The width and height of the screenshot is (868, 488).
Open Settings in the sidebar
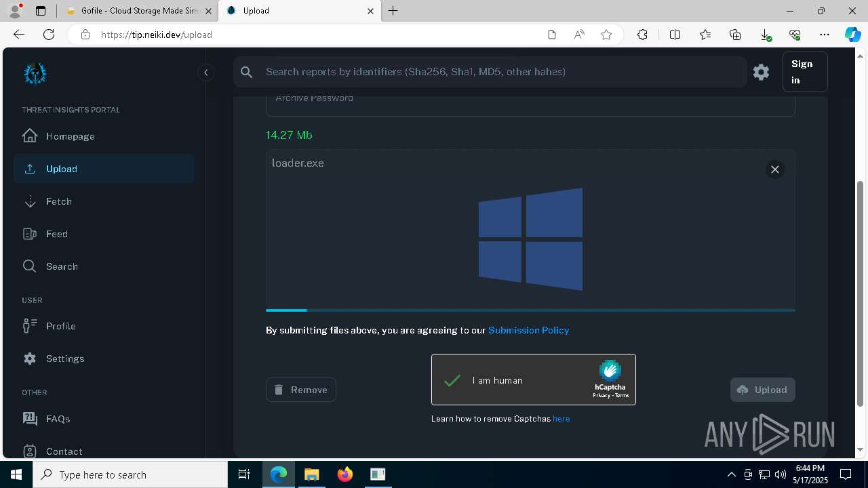tap(104, 359)
